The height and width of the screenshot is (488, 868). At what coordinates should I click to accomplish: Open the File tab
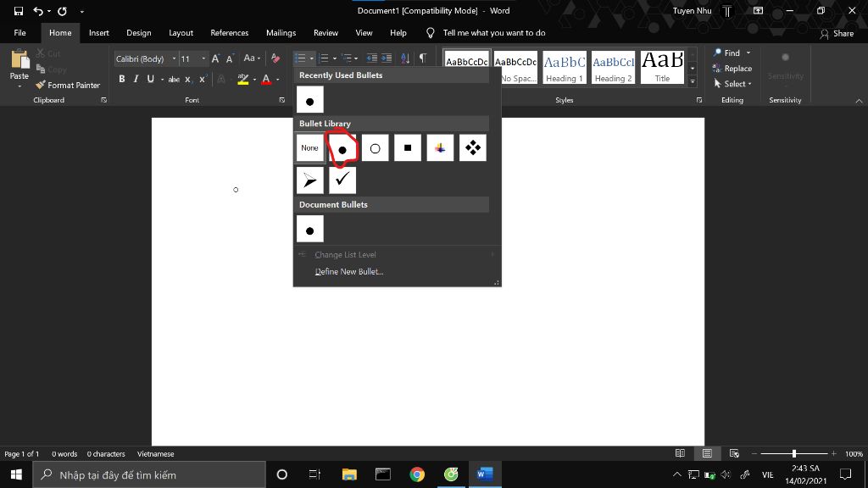20,33
